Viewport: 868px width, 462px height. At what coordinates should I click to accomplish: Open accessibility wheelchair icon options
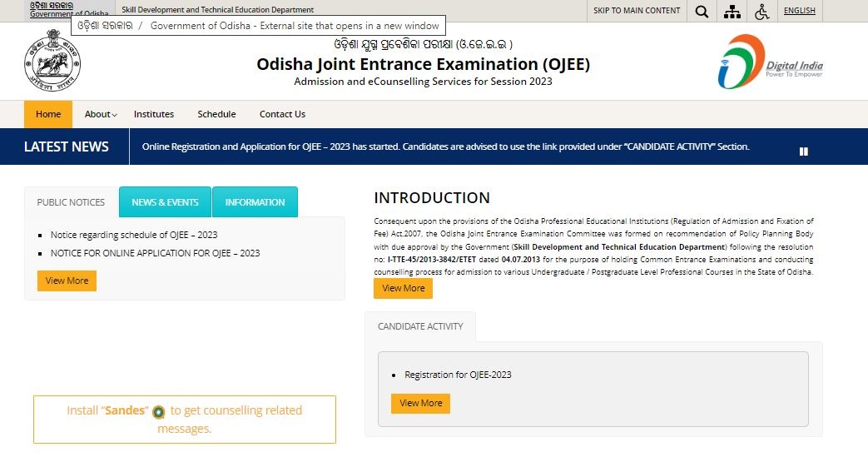pos(762,11)
